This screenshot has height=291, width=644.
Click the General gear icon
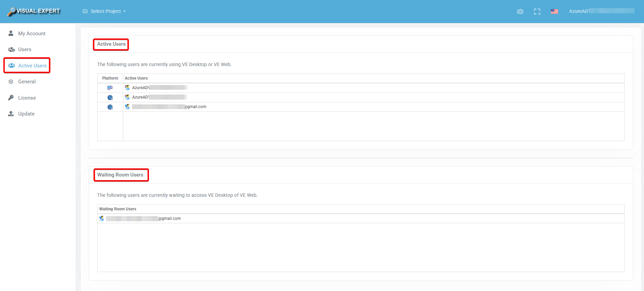pyautogui.click(x=11, y=82)
